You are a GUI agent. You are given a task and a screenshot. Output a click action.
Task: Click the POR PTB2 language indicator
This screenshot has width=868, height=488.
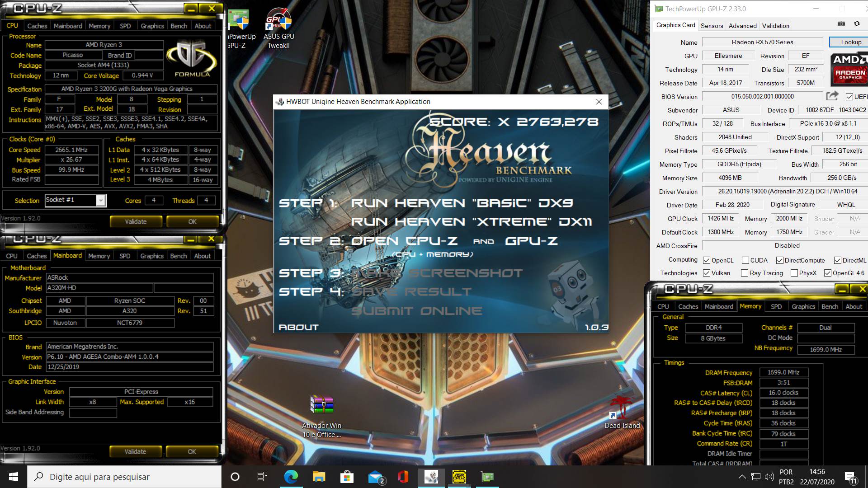(x=786, y=477)
